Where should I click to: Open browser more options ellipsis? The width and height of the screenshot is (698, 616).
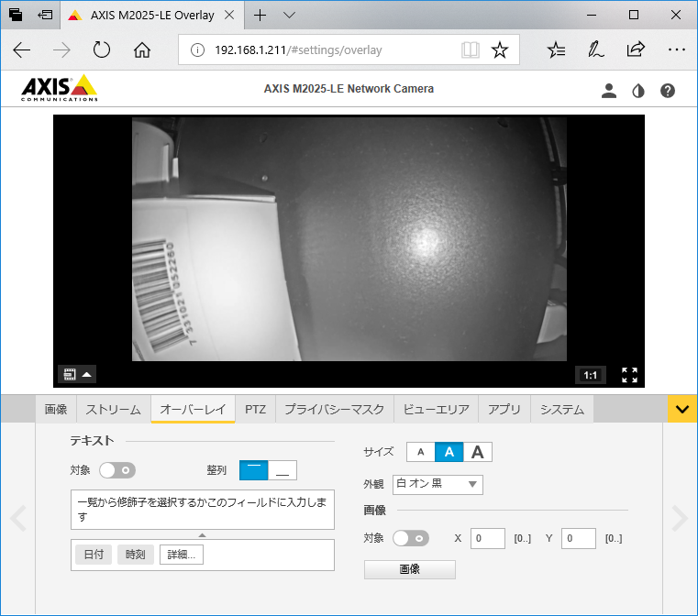(x=677, y=49)
